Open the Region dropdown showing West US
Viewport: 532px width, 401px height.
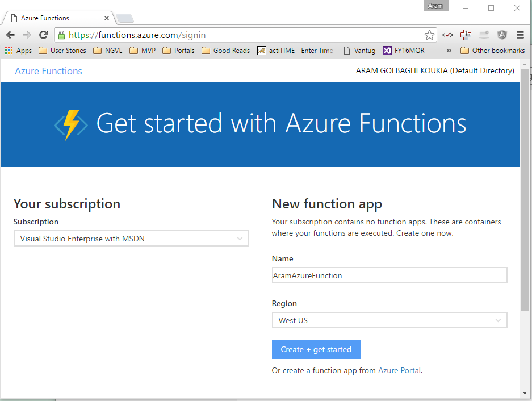(x=389, y=320)
